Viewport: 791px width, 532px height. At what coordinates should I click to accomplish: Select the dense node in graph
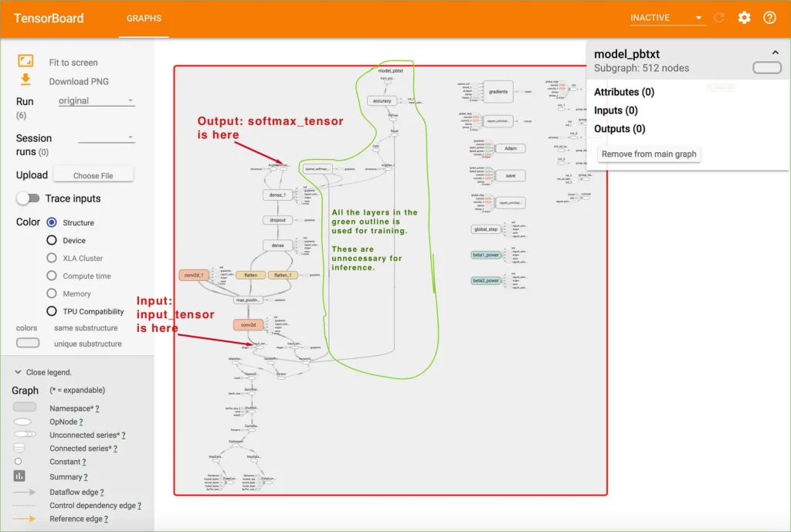pos(277,245)
